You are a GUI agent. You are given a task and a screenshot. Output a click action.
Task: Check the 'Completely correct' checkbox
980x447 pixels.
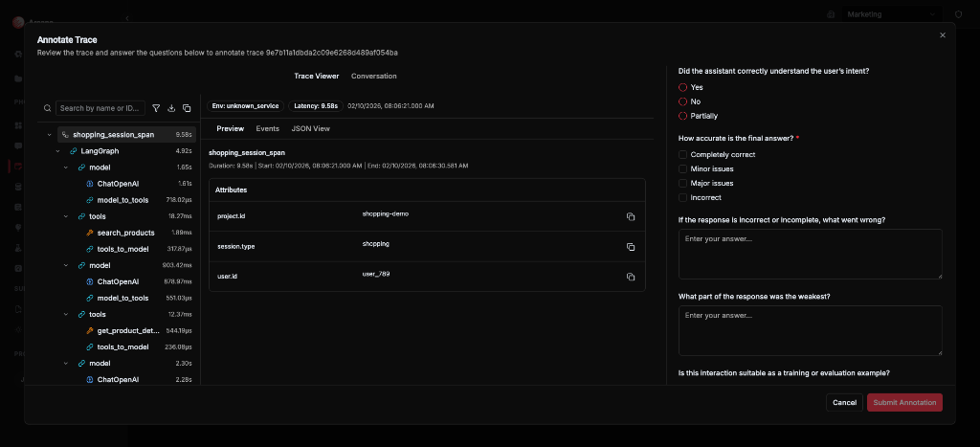682,154
